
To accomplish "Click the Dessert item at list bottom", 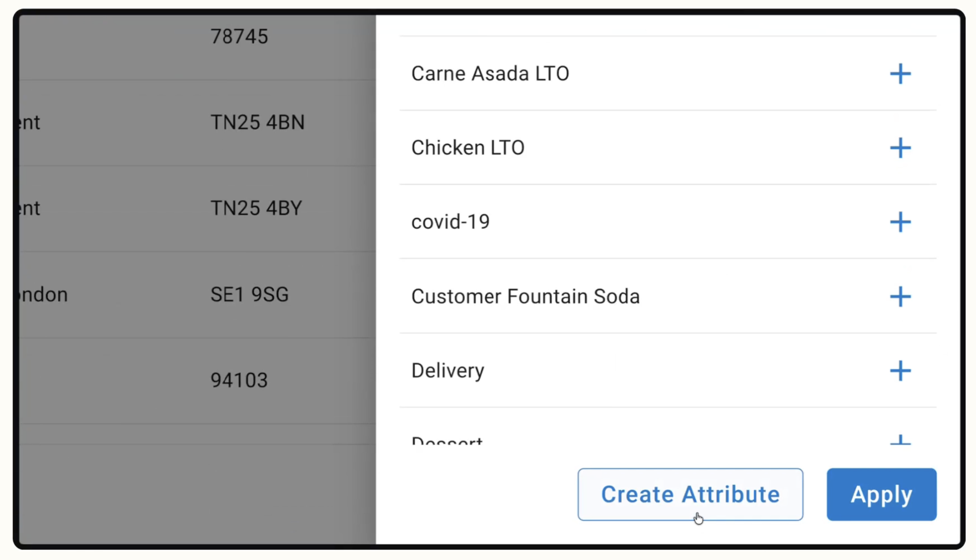I will (x=447, y=441).
